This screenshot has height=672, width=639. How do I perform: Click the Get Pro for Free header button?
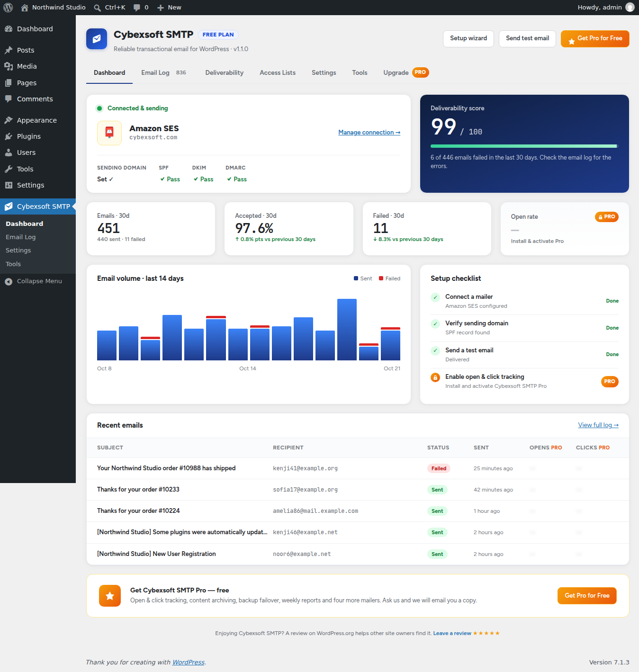(x=595, y=39)
